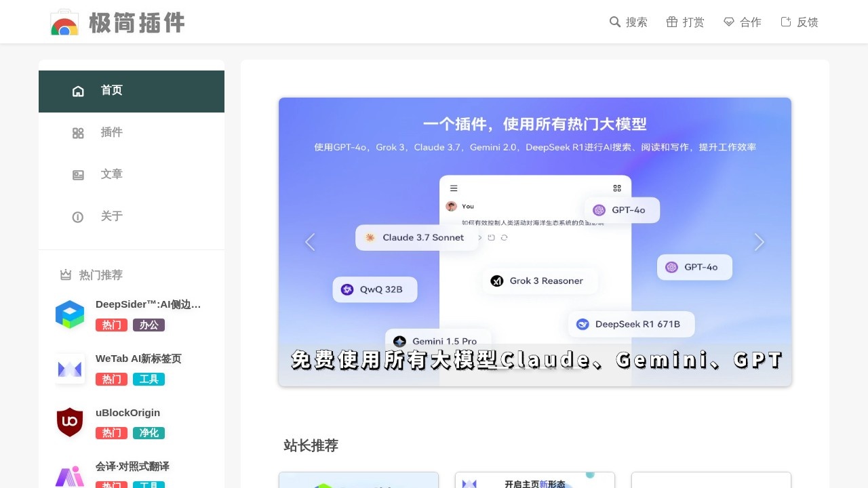
Task: Open 文章 in the sidebar menu
Action: click(x=132, y=175)
